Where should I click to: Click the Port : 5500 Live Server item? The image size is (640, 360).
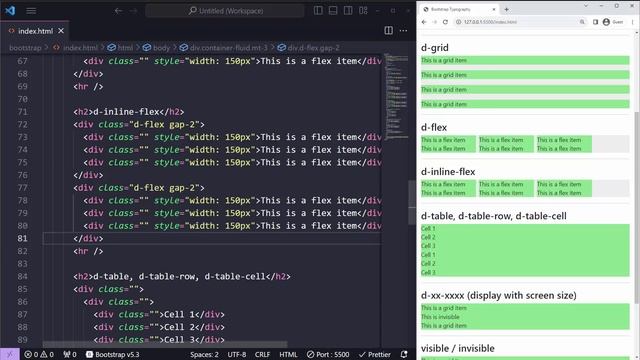click(x=328, y=354)
